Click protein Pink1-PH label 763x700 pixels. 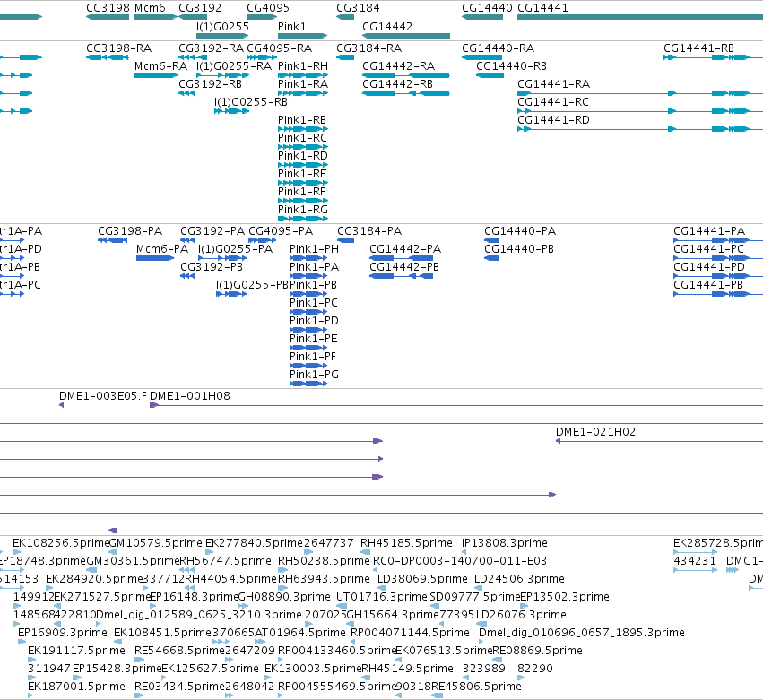point(315,248)
